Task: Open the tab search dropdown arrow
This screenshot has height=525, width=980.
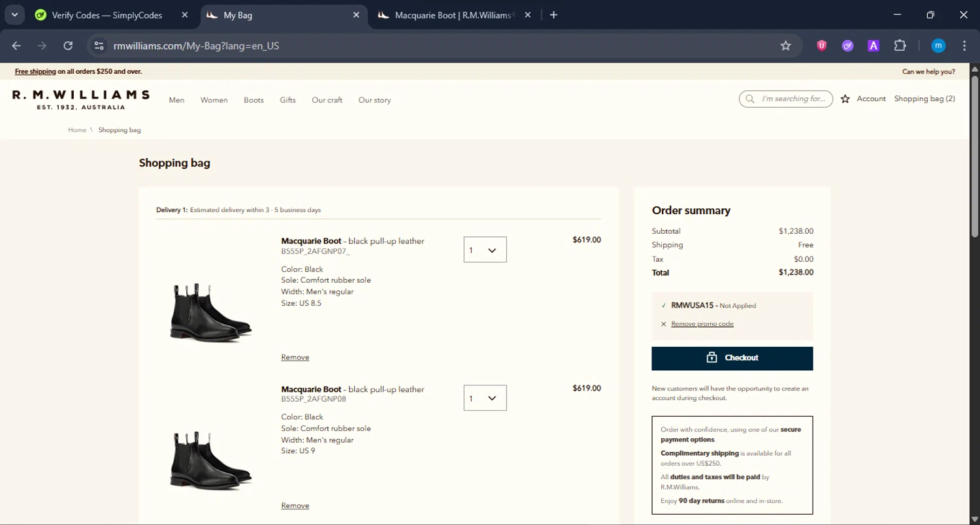Action: point(14,15)
